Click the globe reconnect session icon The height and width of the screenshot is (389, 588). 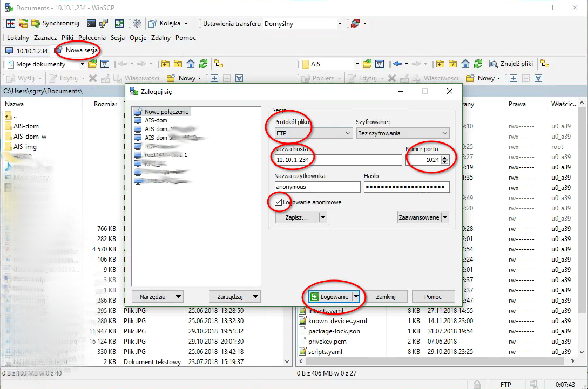click(x=355, y=23)
